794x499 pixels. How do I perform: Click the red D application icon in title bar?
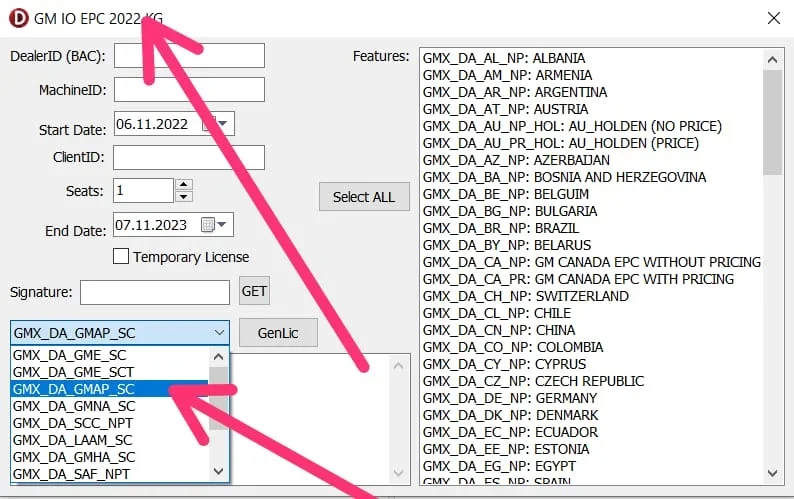(x=19, y=18)
